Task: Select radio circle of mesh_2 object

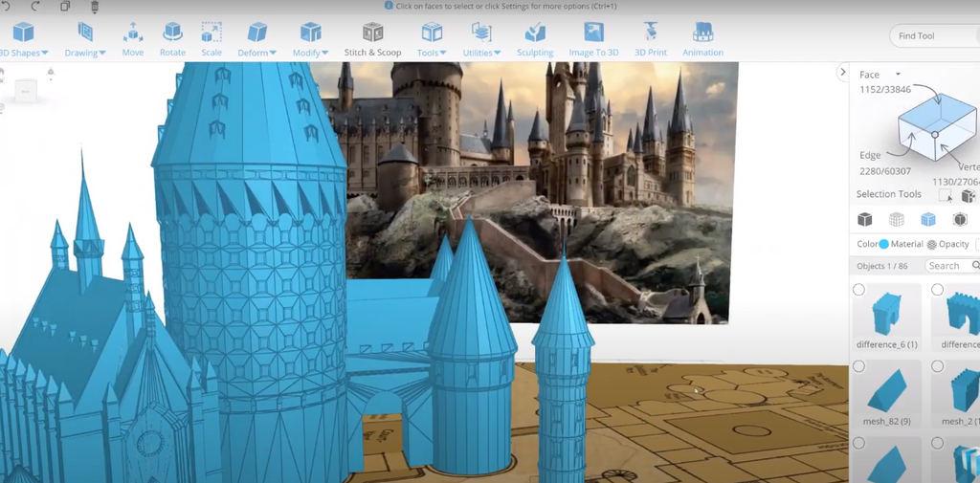Action: tap(937, 366)
